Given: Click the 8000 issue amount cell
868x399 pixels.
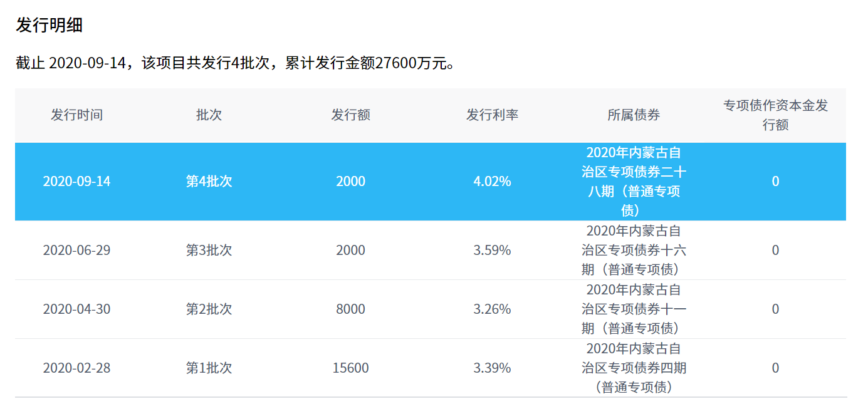Looking at the screenshot, I should pos(350,309).
